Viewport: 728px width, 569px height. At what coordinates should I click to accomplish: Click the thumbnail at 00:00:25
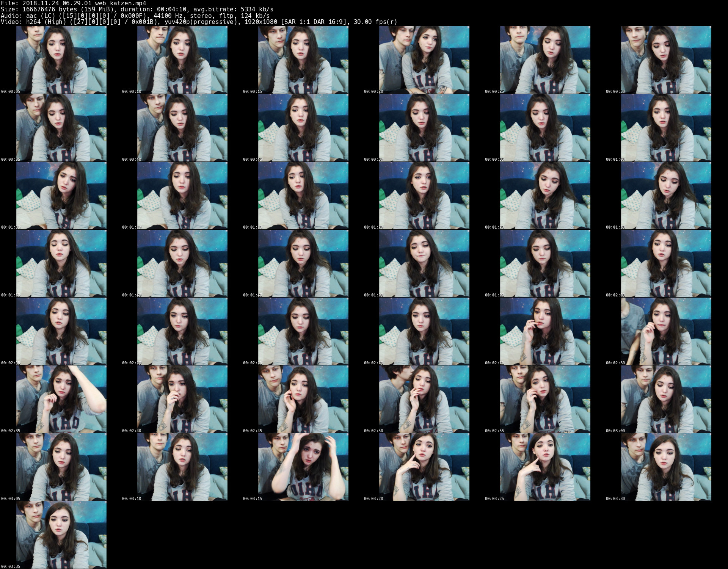[545, 60]
